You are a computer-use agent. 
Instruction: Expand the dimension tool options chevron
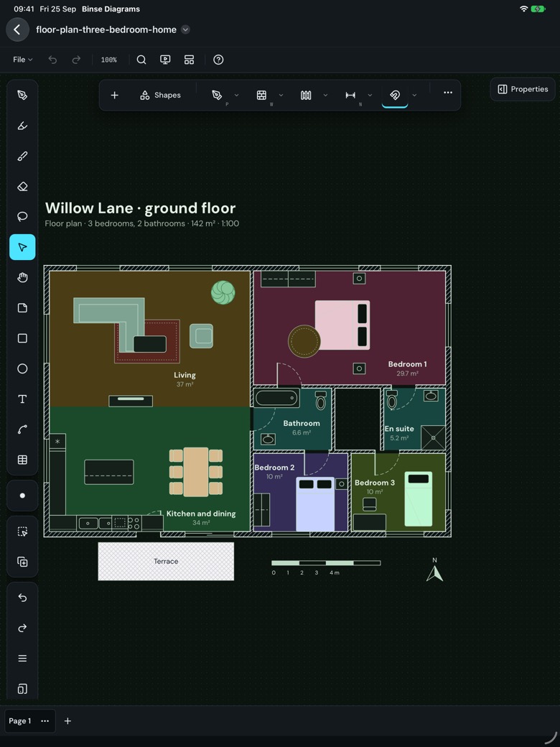tap(370, 96)
